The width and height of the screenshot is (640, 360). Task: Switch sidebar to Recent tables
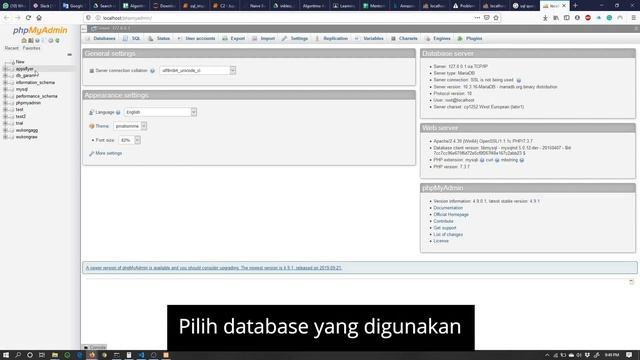(11, 48)
